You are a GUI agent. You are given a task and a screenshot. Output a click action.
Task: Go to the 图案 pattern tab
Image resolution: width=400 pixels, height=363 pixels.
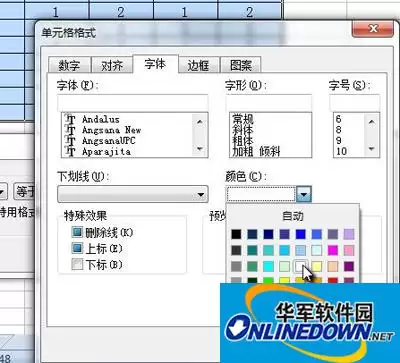click(x=241, y=65)
